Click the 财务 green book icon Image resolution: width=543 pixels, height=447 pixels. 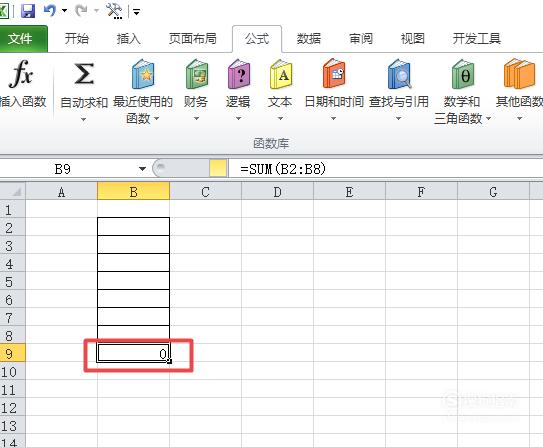coord(196,74)
